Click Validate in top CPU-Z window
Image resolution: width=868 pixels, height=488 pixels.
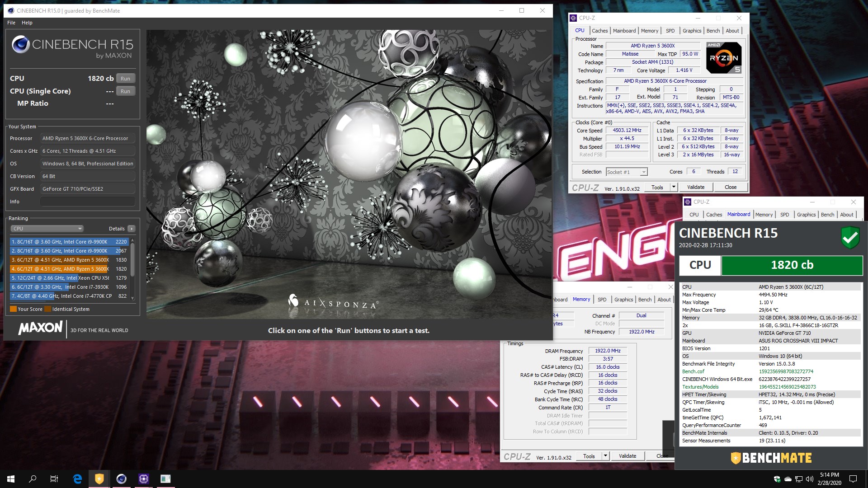tap(695, 187)
